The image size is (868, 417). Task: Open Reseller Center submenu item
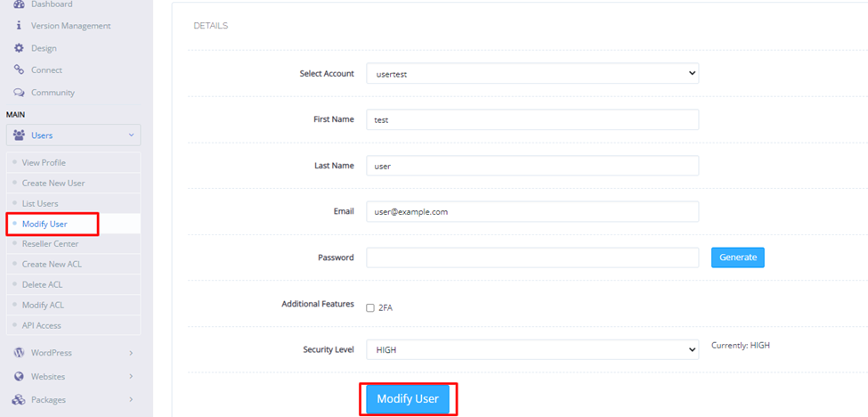click(x=74, y=243)
